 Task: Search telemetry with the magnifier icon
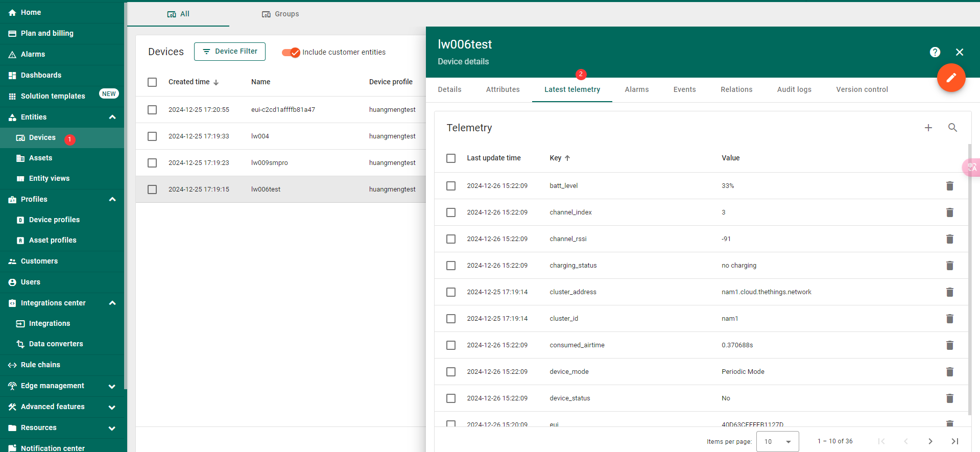[952, 128]
